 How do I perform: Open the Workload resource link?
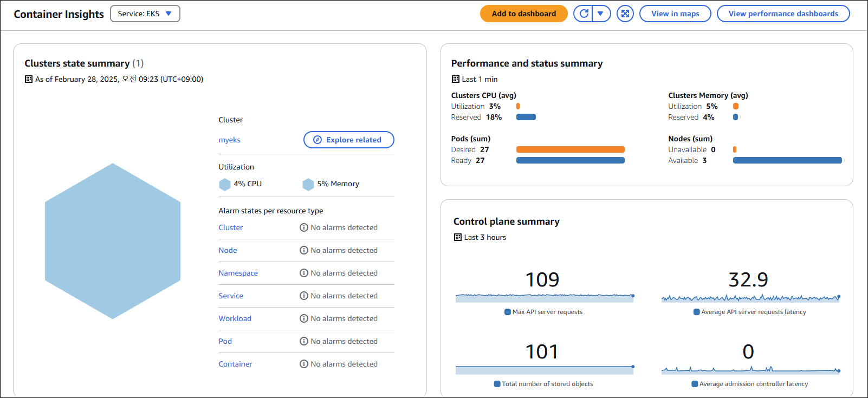tap(235, 318)
